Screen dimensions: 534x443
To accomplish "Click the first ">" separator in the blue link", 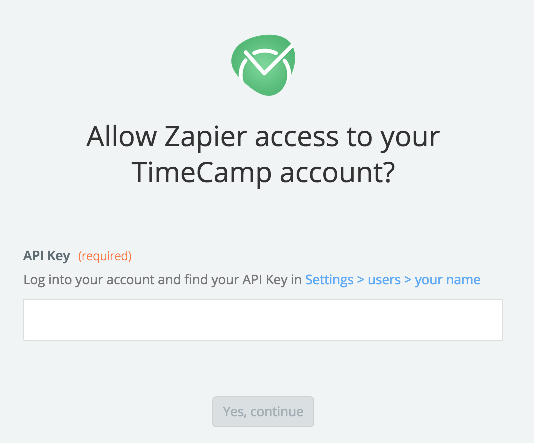I will (361, 280).
